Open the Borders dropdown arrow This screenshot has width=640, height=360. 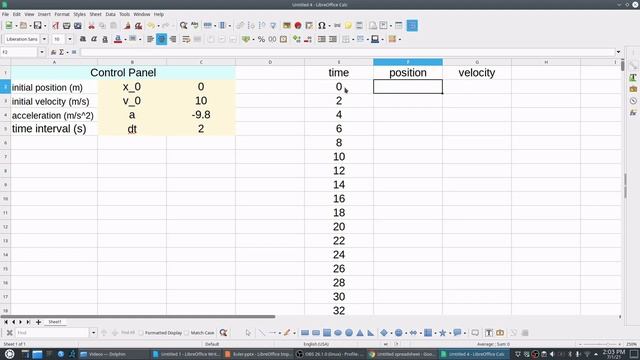point(353,39)
